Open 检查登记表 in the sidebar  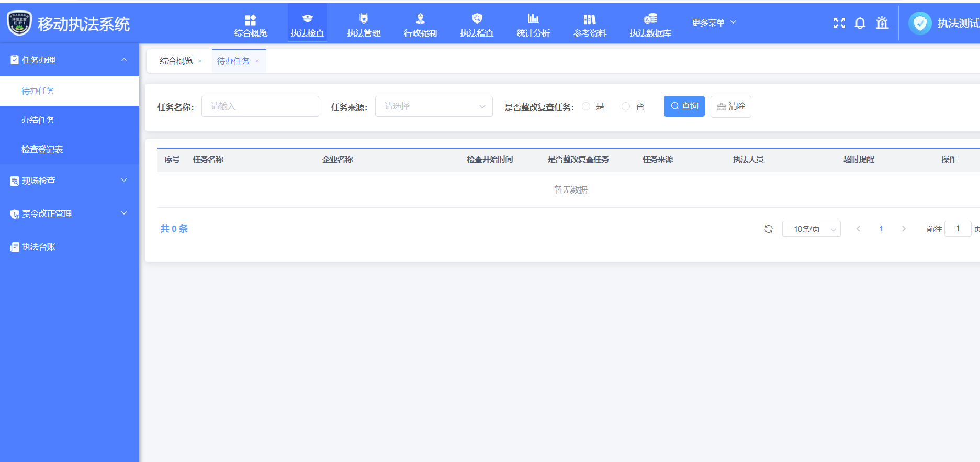click(x=70, y=149)
